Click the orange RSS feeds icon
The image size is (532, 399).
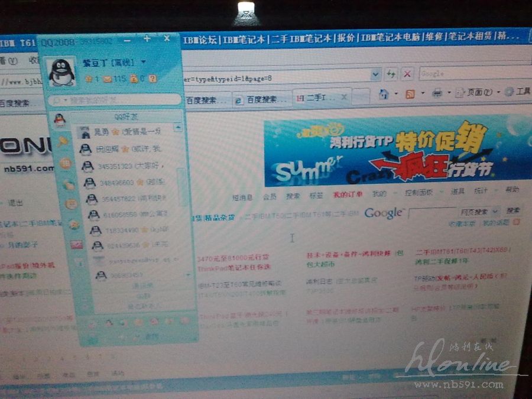tap(410, 93)
